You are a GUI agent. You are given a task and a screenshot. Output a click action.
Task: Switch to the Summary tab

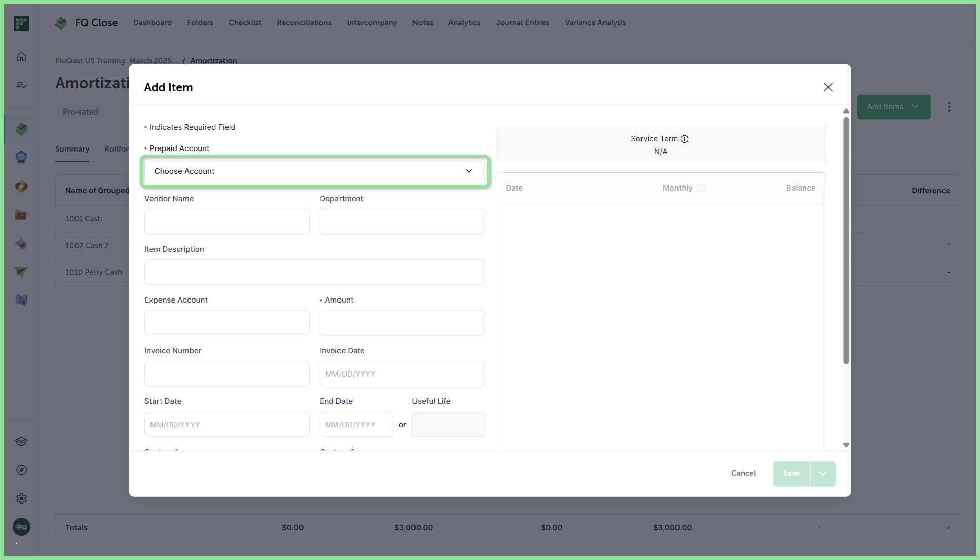72,149
